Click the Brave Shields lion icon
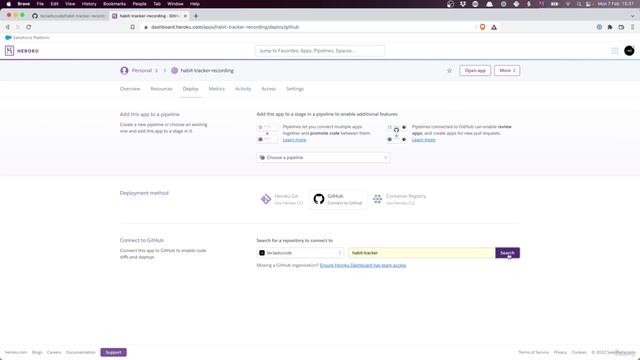 [x=482, y=27]
